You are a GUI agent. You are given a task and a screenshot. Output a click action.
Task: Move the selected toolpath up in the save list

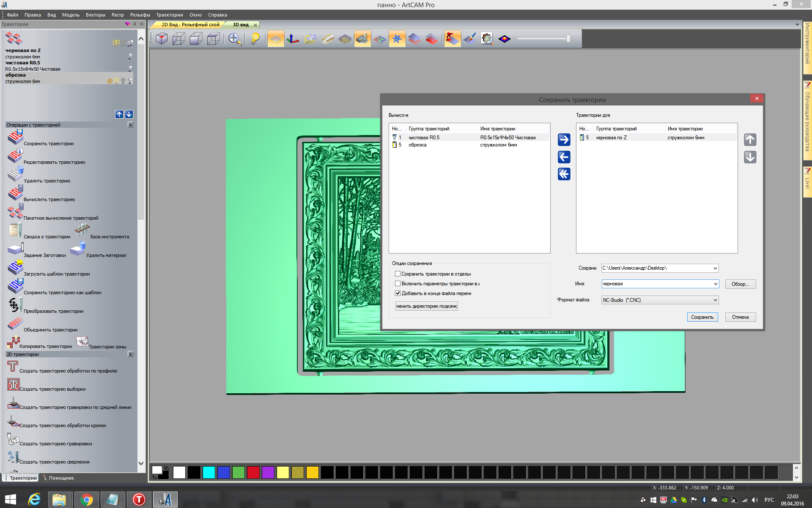point(750,140)
